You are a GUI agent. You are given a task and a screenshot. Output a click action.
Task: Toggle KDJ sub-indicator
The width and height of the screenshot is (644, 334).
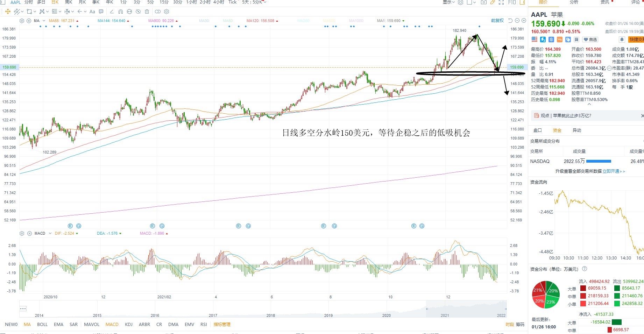pos(129,324)
